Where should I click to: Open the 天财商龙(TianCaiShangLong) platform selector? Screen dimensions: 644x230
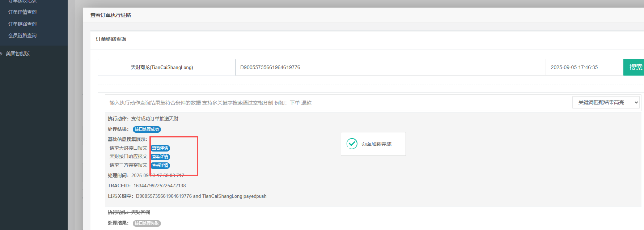tap(166, 67)
